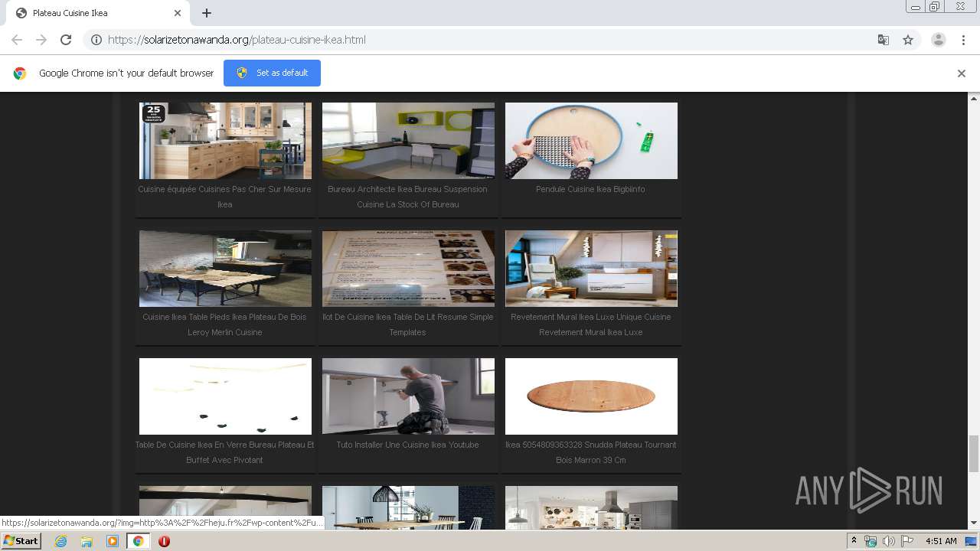980x551 pixels.
Task: Open the volume speaker tray icon
Action: [x=888, y=541]
